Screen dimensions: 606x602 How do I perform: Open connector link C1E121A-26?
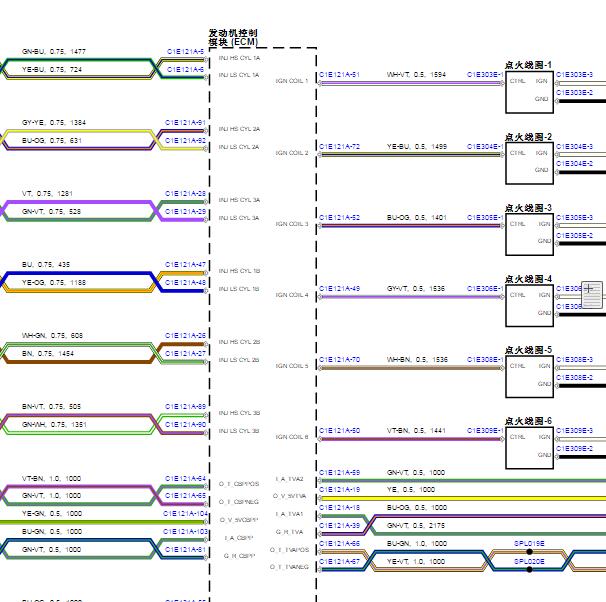(185, 335)
